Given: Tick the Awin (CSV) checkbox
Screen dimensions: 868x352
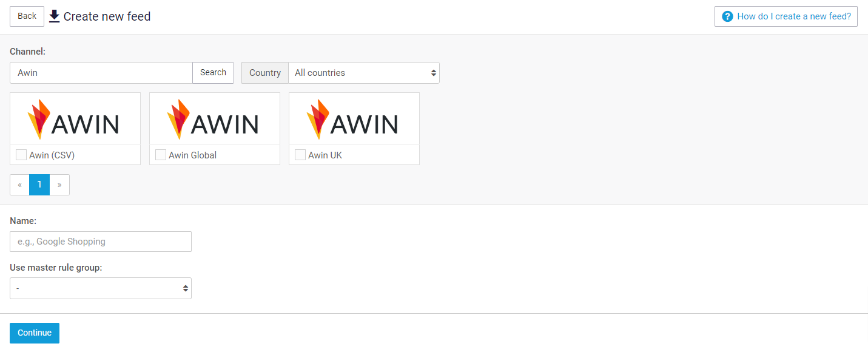Looking at the screenshot, I should click(x=21, y=155).
